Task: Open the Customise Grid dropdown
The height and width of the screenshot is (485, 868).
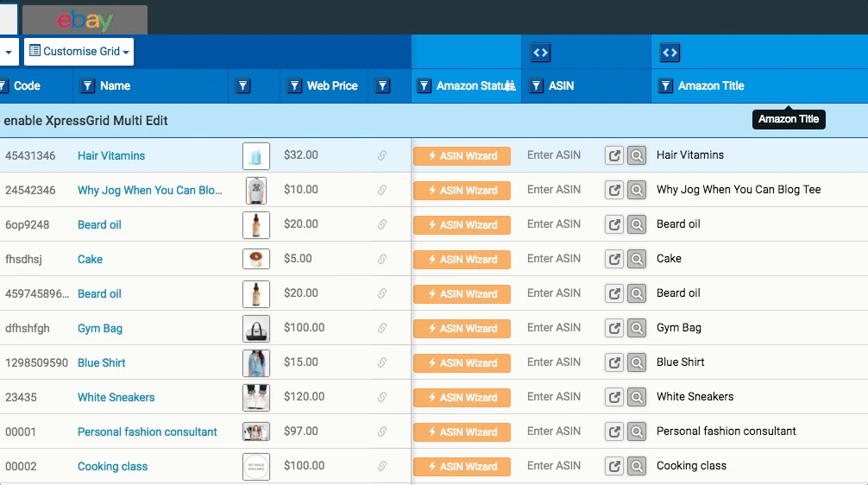Action: pos(79,52)
